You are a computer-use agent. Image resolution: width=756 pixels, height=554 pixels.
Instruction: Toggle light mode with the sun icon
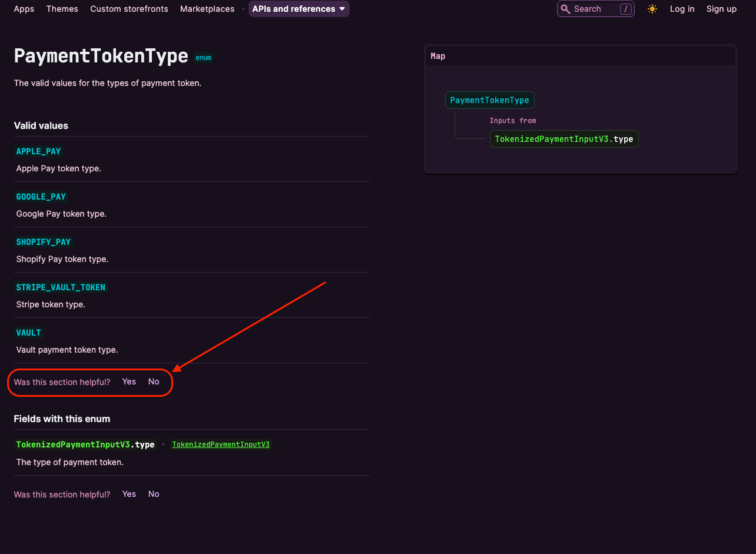coord(652,9)
